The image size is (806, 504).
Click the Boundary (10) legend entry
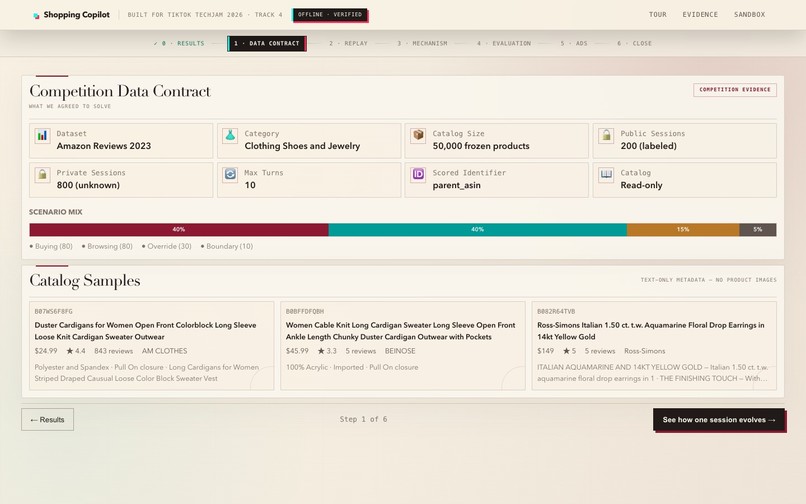coord(227,246)
